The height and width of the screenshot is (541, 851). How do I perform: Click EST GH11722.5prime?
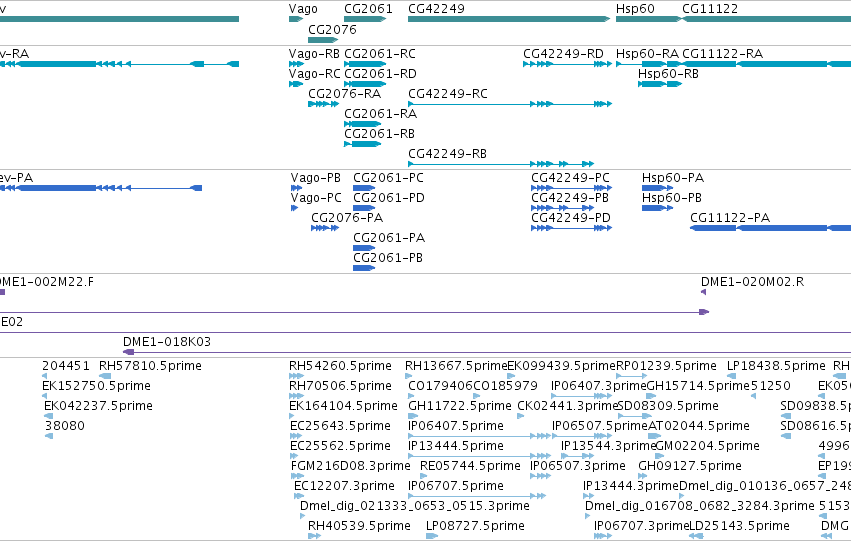460,406
